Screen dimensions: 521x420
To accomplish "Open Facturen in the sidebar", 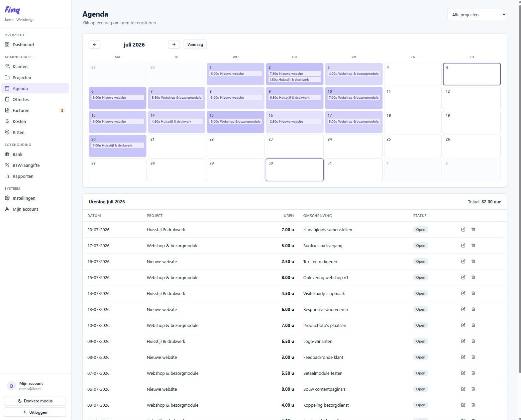I will [35, 110].
